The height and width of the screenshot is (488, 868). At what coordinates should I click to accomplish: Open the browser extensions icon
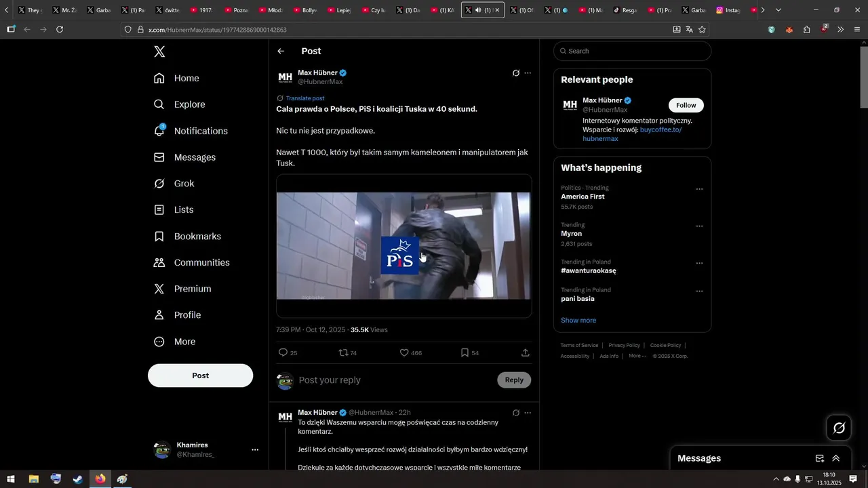click(x=806, y=29)
